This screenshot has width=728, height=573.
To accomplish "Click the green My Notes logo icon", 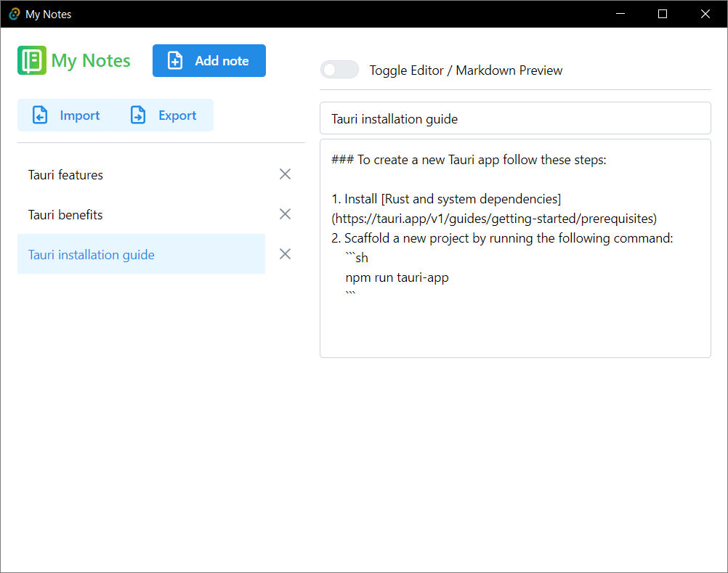I will pos(31,60).
